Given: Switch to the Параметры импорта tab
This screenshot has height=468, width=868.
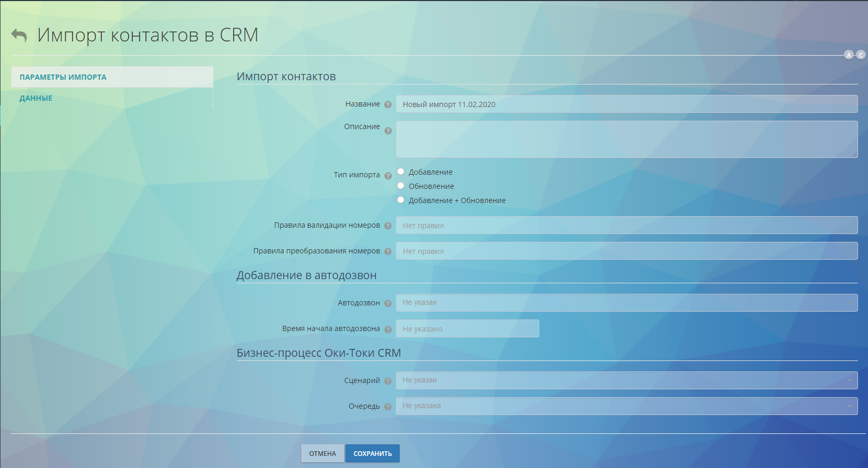Looking at the screenshot, I should (112, 77).
